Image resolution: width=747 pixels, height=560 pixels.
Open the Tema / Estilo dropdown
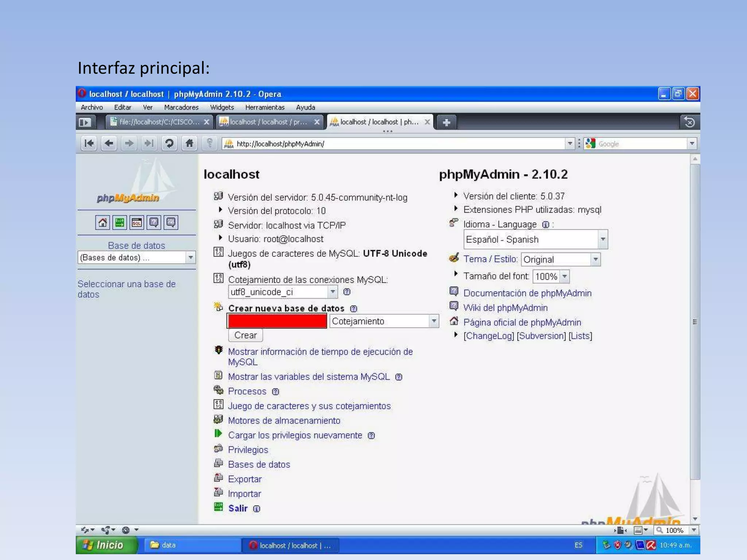pyautogui.click(x=595, y=260)
